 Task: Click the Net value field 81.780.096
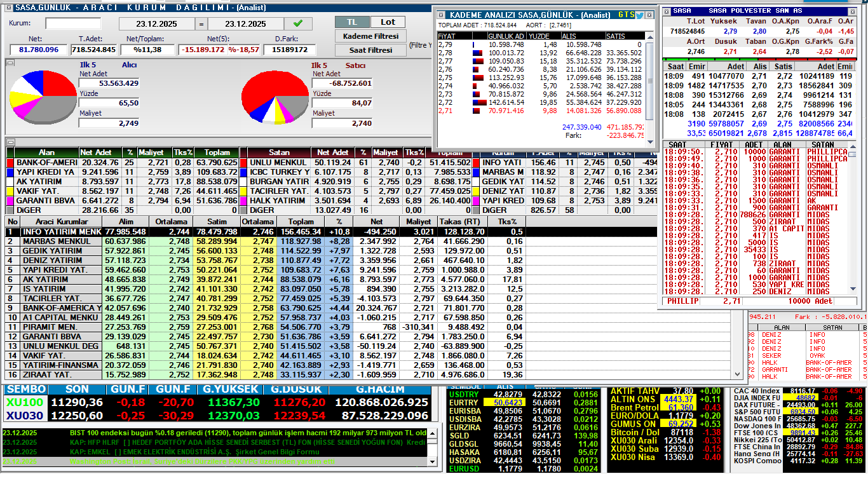[x=39, y=50]
